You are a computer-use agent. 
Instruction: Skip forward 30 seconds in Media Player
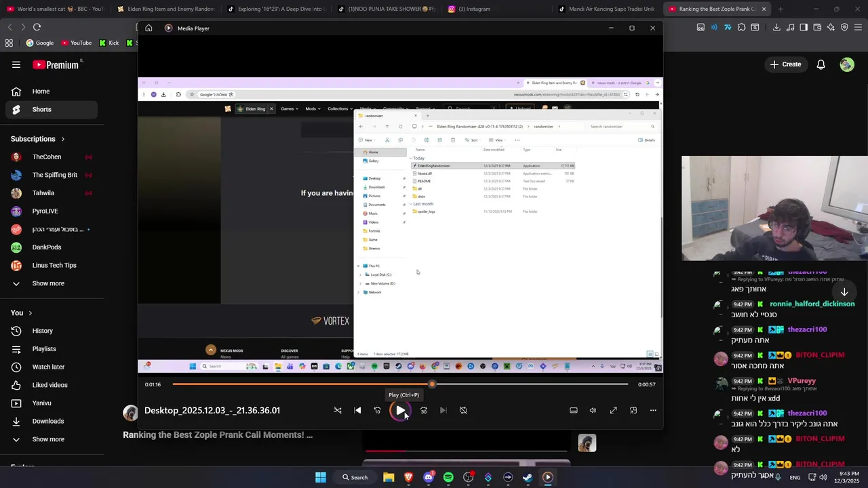tap(424, 410)
